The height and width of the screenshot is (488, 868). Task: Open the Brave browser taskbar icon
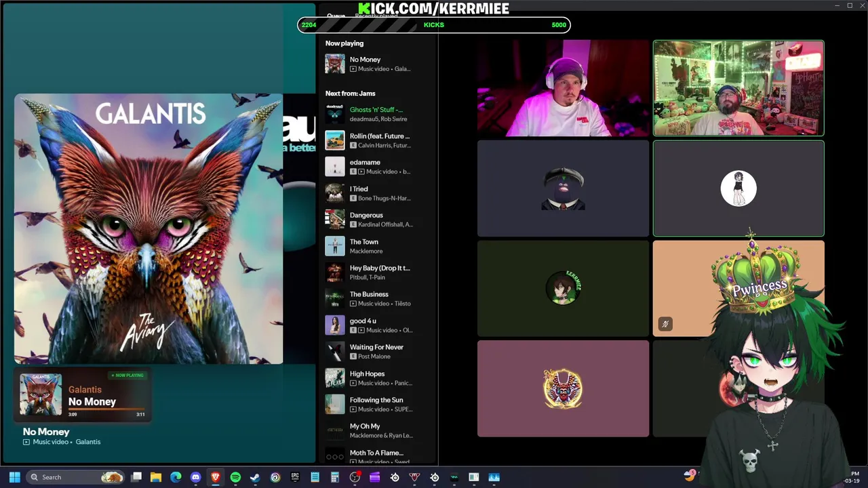pos(216,477)
